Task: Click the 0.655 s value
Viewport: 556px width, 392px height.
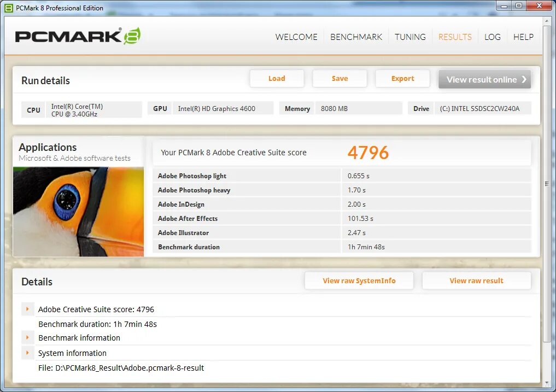Action: [x=359, y=175]
